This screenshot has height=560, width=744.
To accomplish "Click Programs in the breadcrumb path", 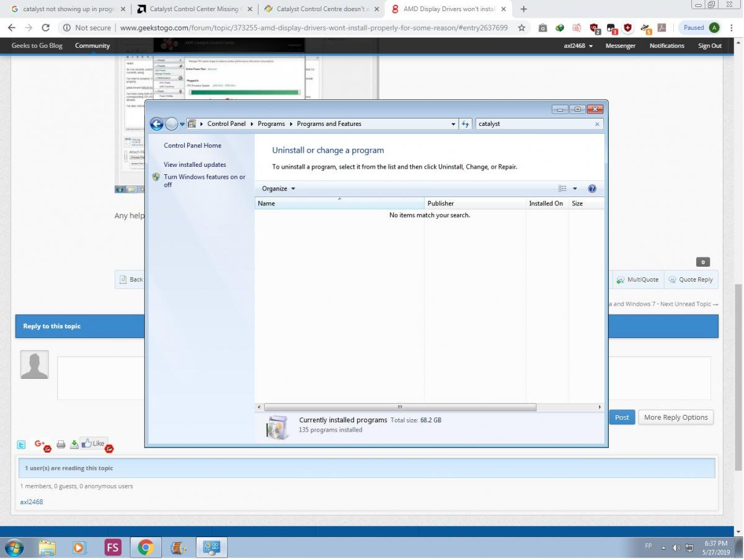I will pyautogui.click(x=272, y=124).
